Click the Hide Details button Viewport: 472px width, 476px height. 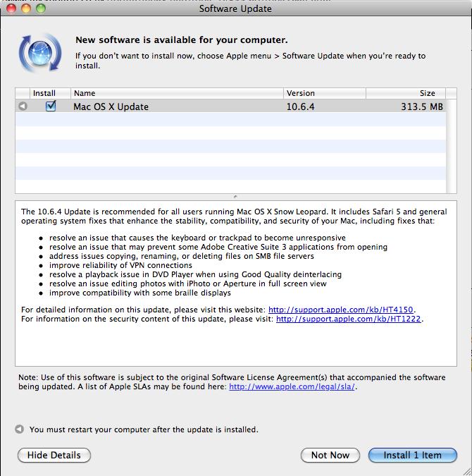tap(54, 455)
